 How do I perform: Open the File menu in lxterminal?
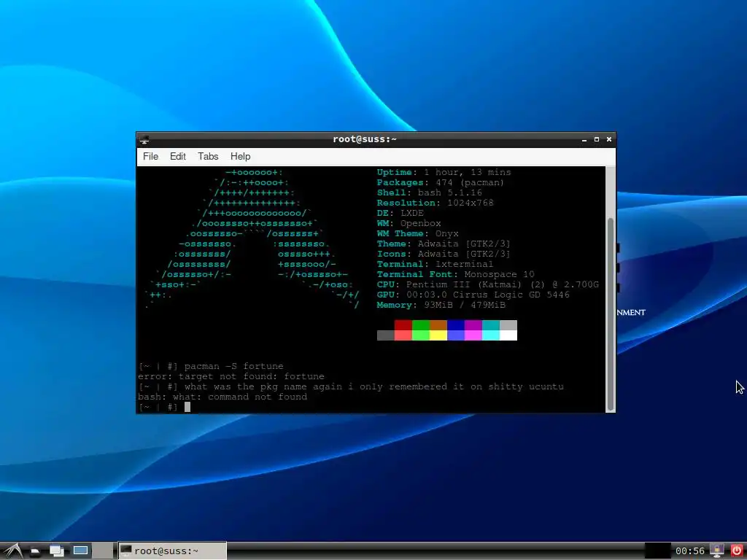click(150, 157)
